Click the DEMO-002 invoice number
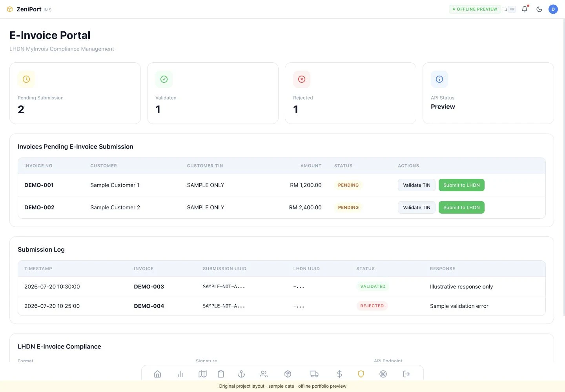Screen dimensions: 565x392 [39, 207]
